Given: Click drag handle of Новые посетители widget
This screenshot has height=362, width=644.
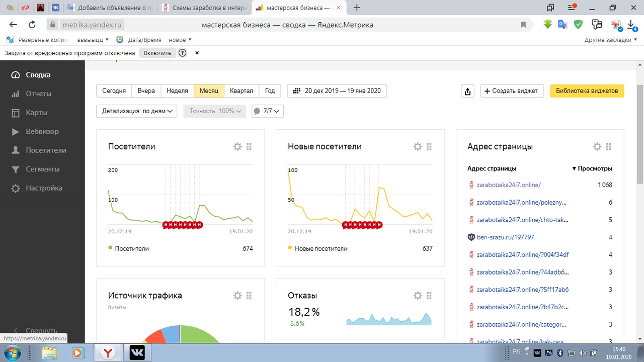Looking at the screenshot, I should click(x=429, y=146).
